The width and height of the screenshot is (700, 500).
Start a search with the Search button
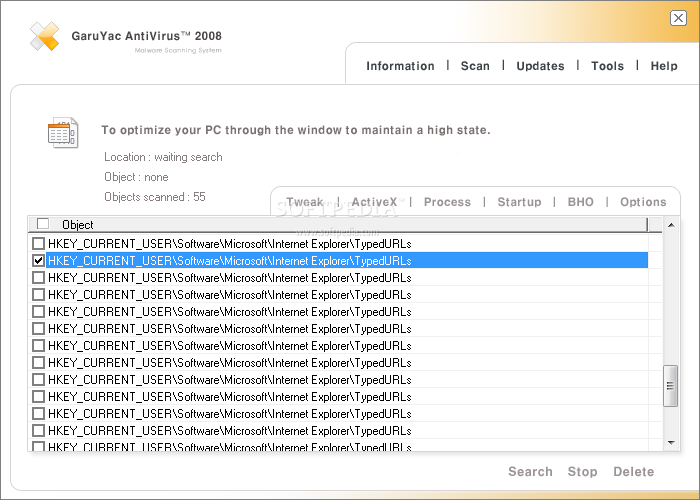point(530,471)
